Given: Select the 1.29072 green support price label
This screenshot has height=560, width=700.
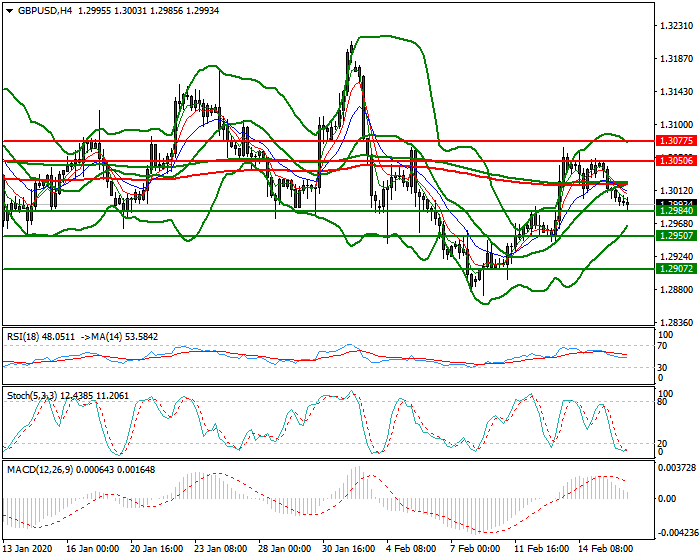Looking at the screenshot, I should click(676, 269).
